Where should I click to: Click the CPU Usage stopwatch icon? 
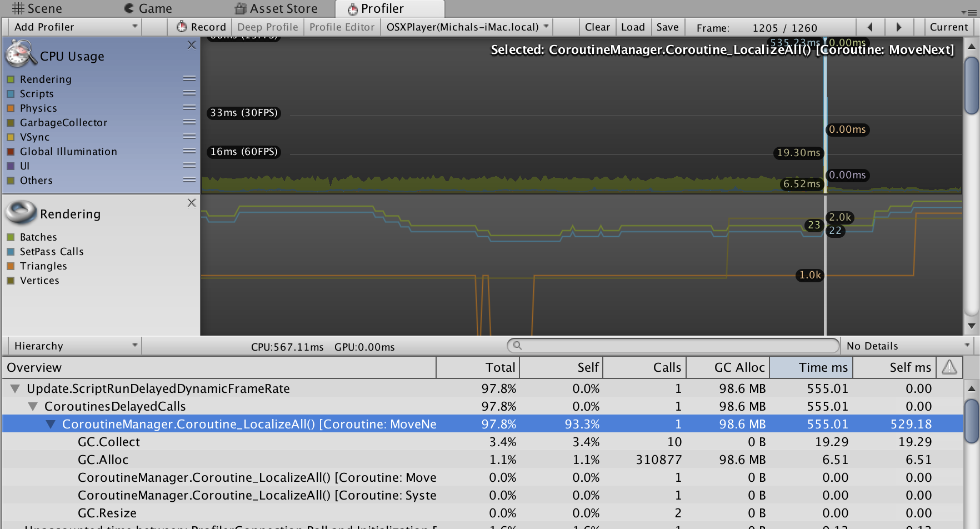point(20,54)
